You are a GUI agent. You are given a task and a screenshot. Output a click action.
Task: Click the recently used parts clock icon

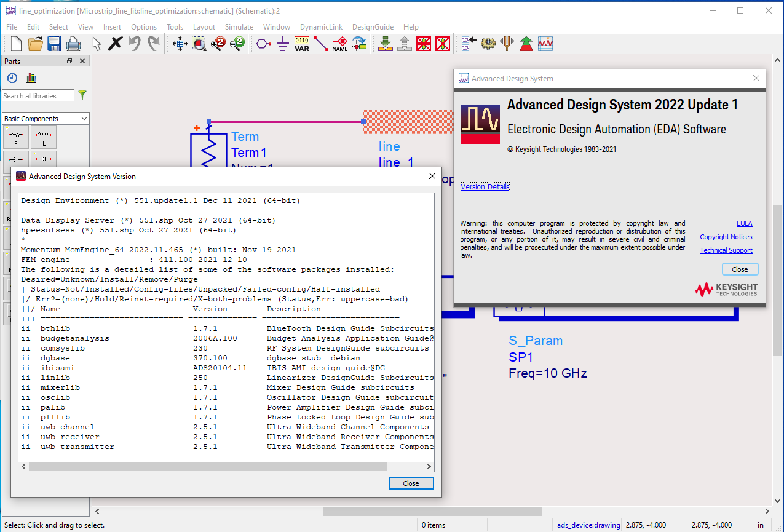click(x=12, y=78)
